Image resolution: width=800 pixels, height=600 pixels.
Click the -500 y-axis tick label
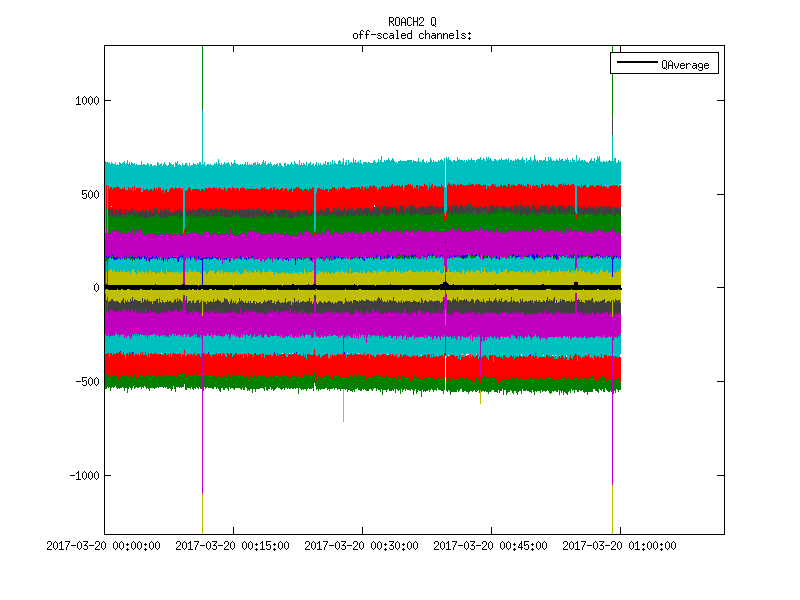pyautogui.click(x=87, y=382)
